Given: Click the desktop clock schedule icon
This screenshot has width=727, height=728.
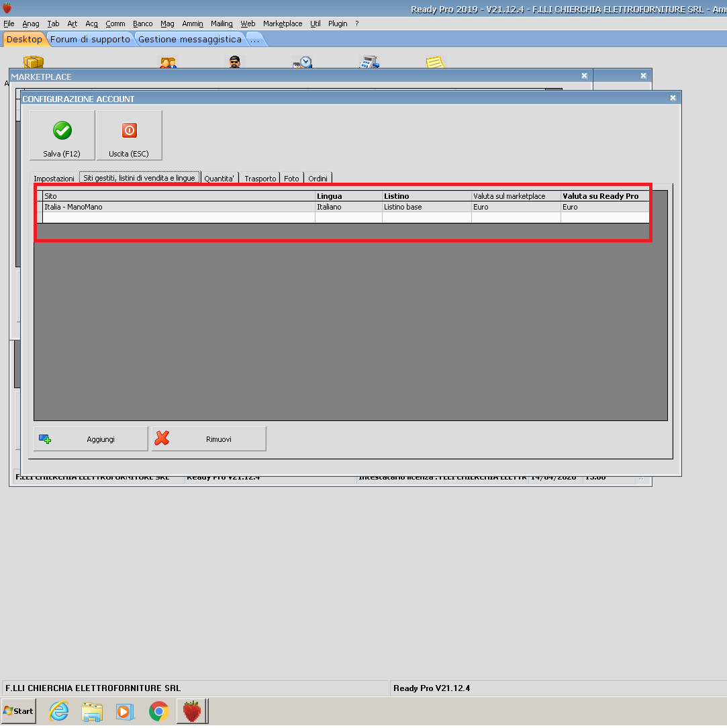Looking at the screenshot, I should (302, 62).
